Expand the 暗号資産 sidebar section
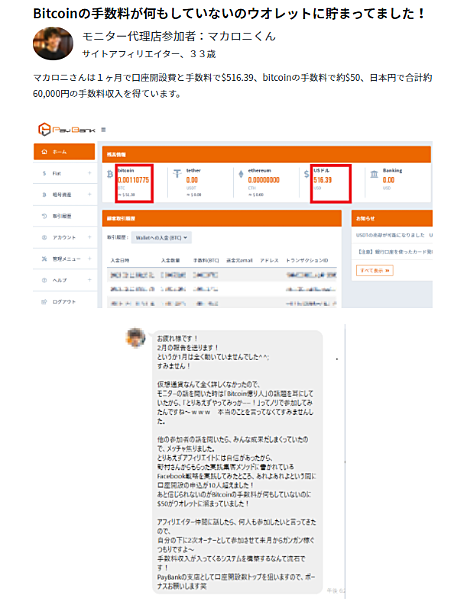 (65, 194)
